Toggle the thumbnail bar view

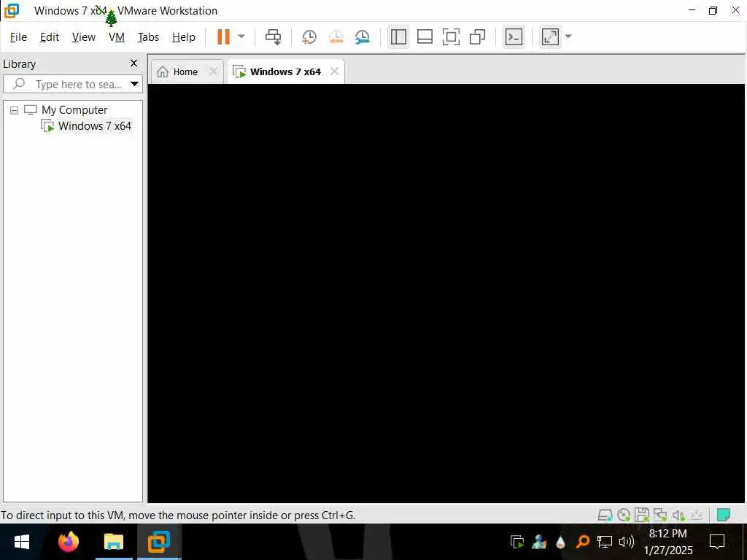click(425, 36)
